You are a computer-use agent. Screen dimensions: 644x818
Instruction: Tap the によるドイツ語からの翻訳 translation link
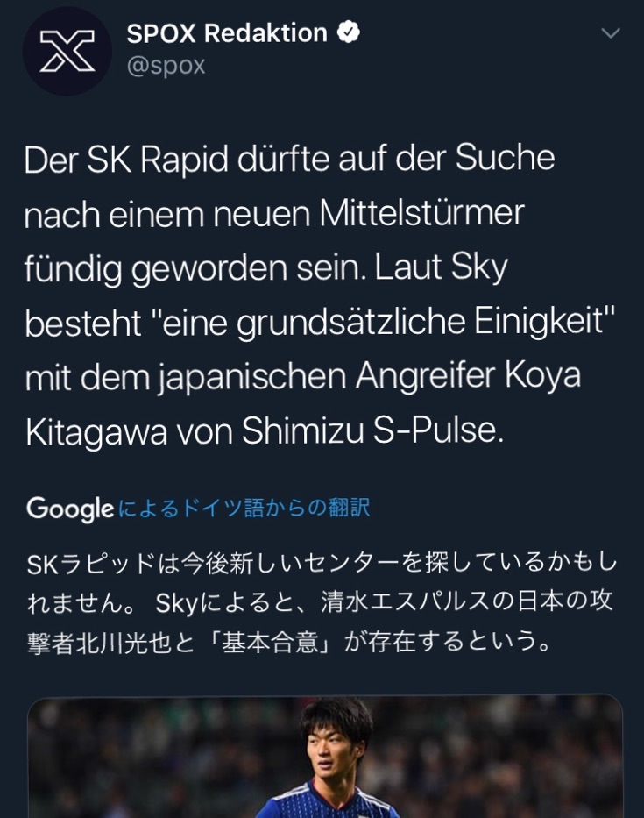pyautogui.click(x=244, y=508)
